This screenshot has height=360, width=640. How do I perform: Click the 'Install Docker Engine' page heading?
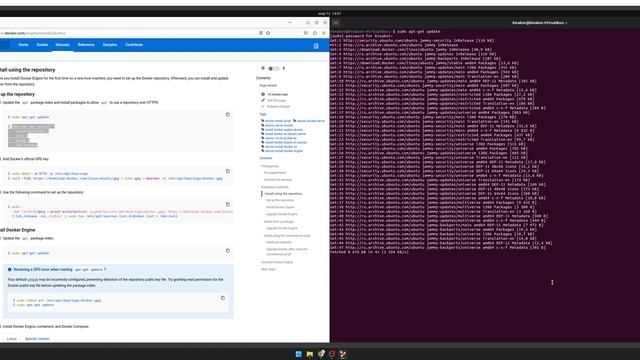click(18, 230)
